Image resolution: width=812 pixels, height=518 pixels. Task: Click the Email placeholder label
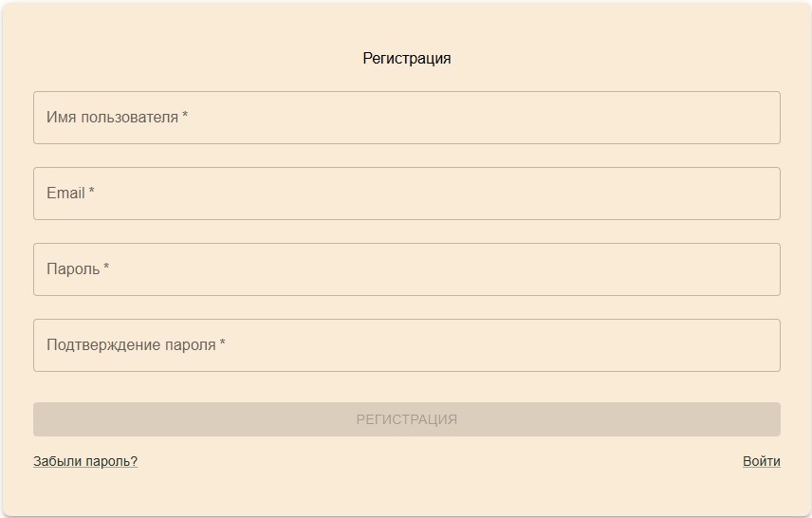65,194
